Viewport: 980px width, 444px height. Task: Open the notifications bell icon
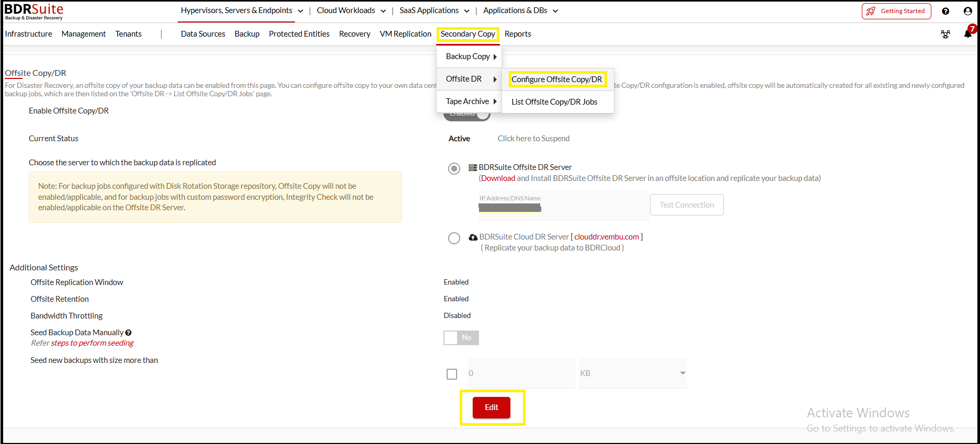coord(968,33)
